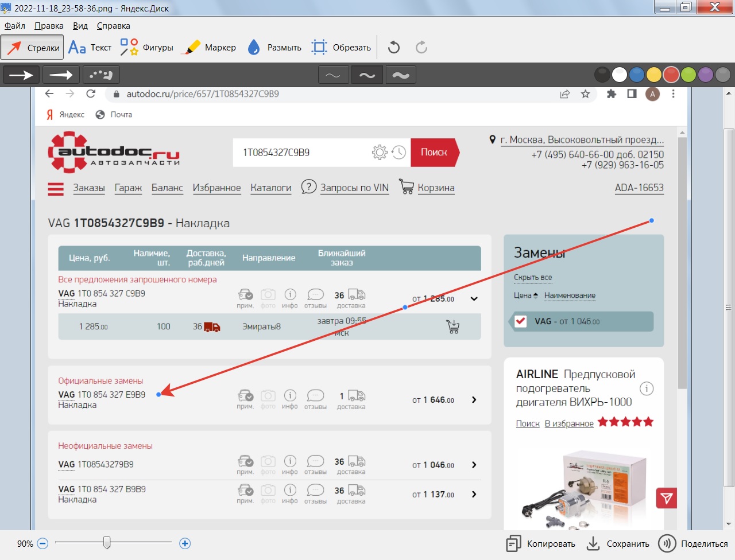Open the Вид menu
The height and width of the screenshot is (560, 735).
click(x=80, y=26)
